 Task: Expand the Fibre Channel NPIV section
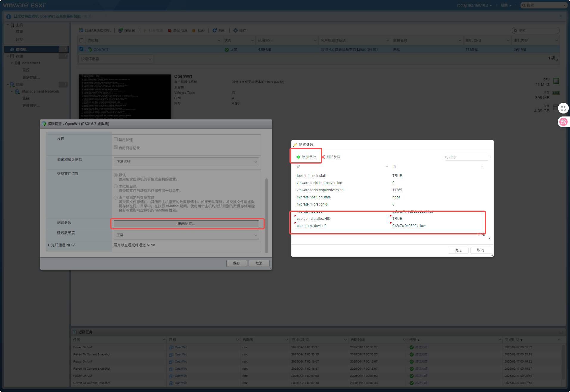(49, 245)
